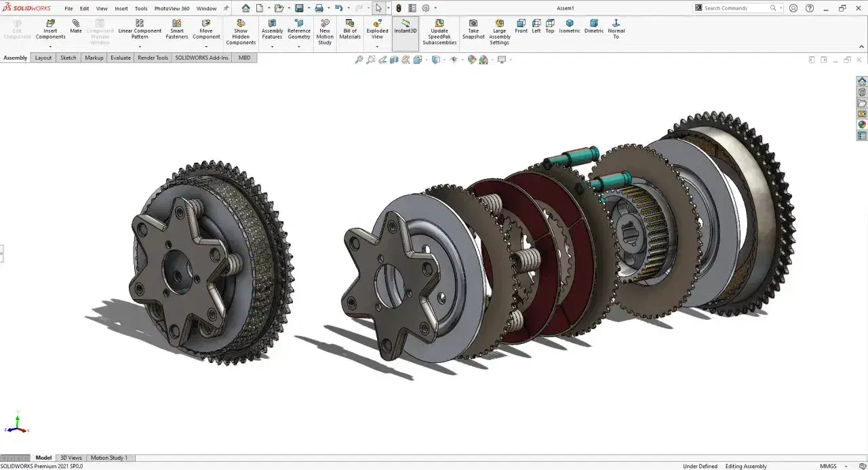The height and width of the screenshot is (470, 868).
Task: Expand the Exploded View dropdown arrow
Action: click(x=377, y=47)
